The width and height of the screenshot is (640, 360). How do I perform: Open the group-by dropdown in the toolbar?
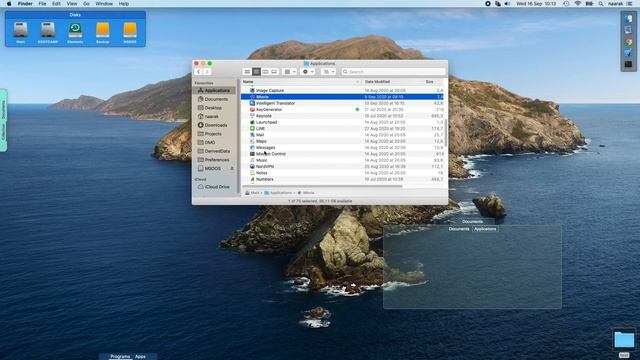pos(289,72)
